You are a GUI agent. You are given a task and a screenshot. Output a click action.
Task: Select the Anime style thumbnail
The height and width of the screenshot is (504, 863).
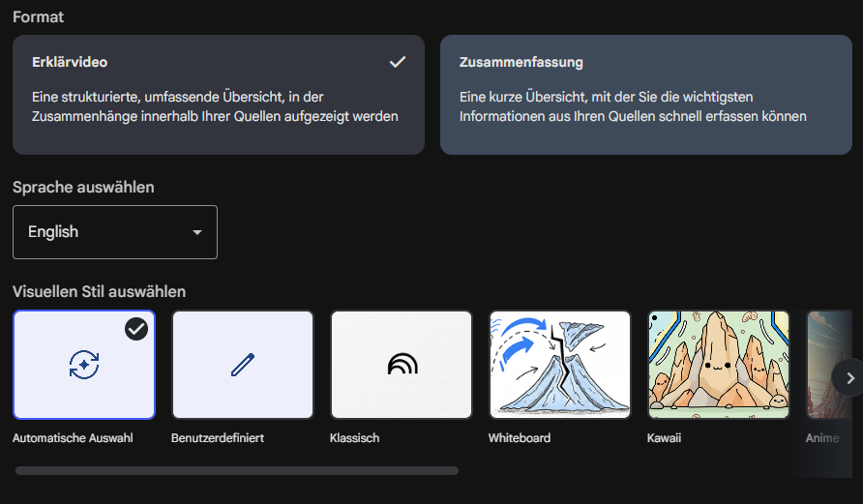(x=829, y=365)
